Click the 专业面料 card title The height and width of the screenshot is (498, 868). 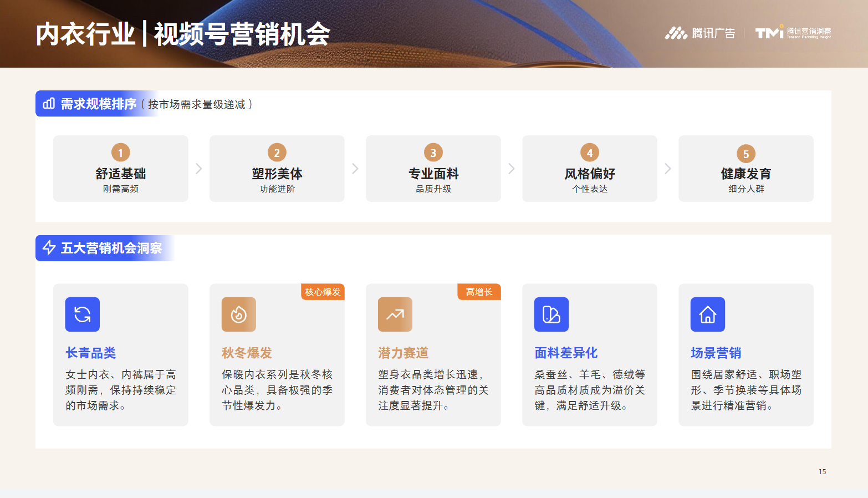point(433,174)
